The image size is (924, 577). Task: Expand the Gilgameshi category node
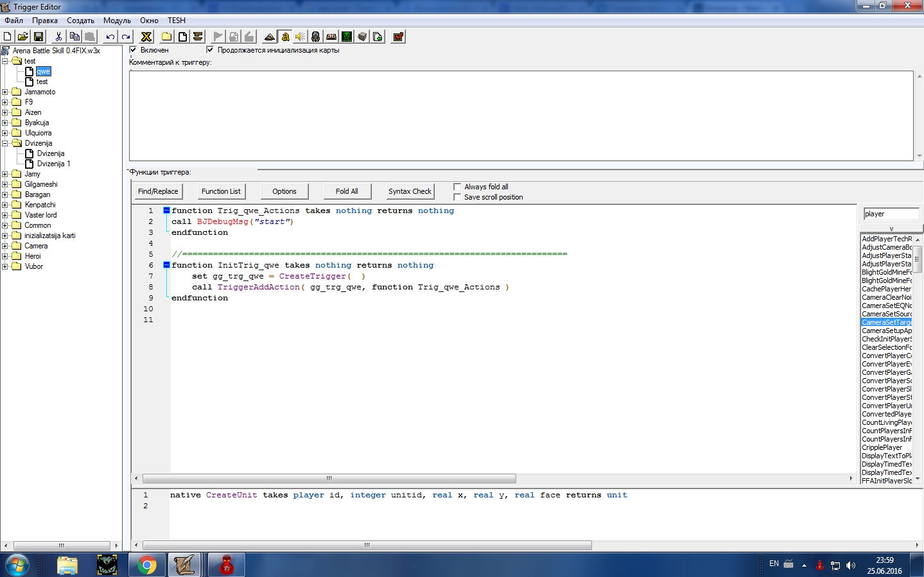tap(5, 184)
